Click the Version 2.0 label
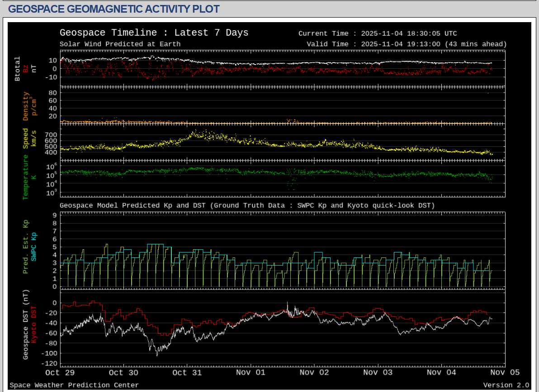Screen dimensions: 539x392 click(506, 385)
